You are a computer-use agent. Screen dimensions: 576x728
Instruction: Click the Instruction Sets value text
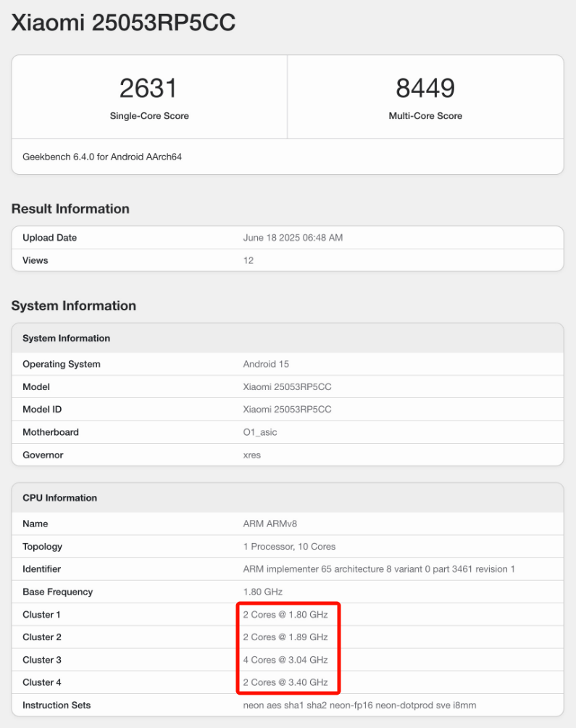point(359,705)
